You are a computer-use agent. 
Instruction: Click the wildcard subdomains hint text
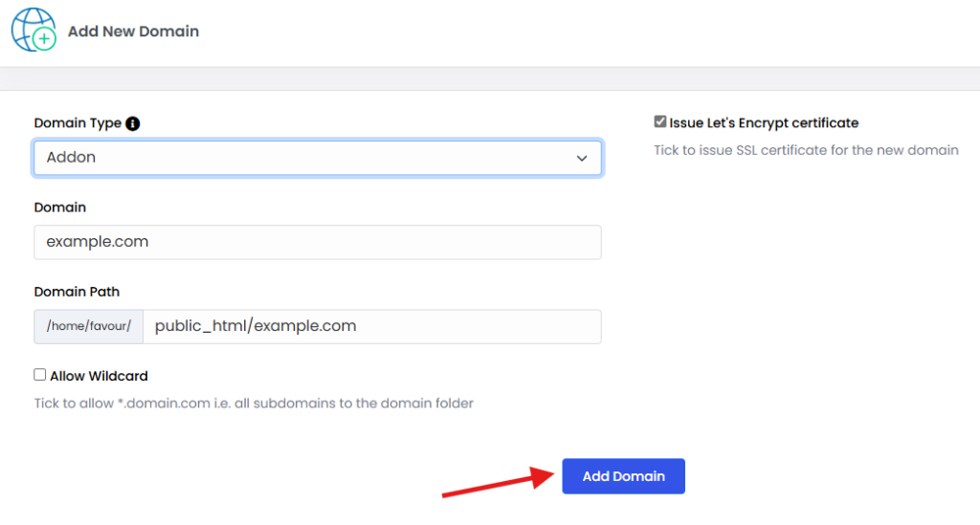[x=253, y=404]
